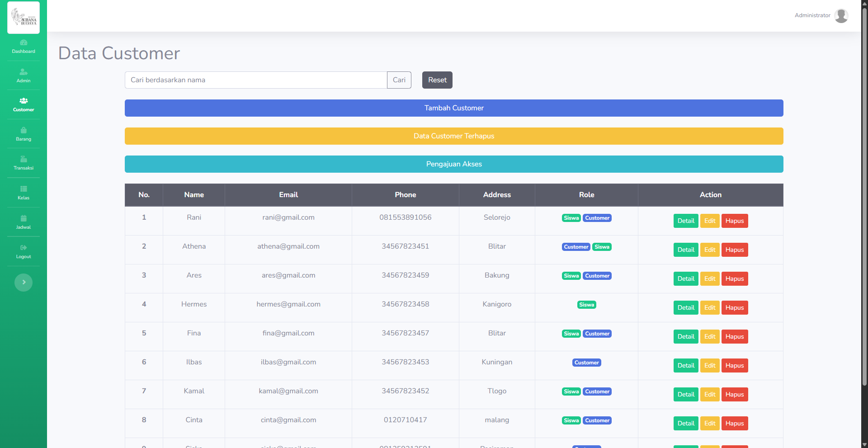
Task: Expand the sidebar with chevron toggle
Action: point(24,283)
